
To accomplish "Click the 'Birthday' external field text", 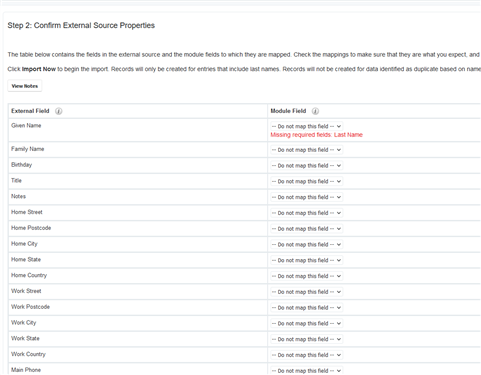I will point(22,165).
